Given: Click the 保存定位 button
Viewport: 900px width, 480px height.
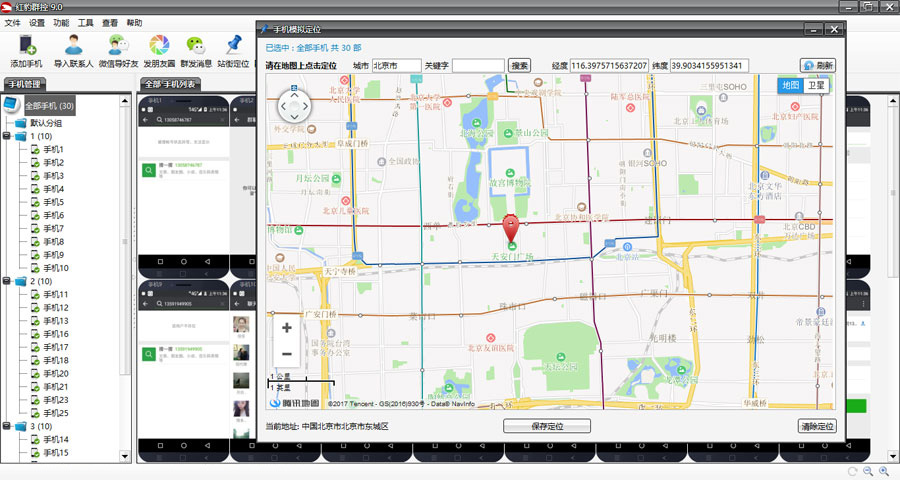Looking at the screenshot, I should tap(547, 426).
